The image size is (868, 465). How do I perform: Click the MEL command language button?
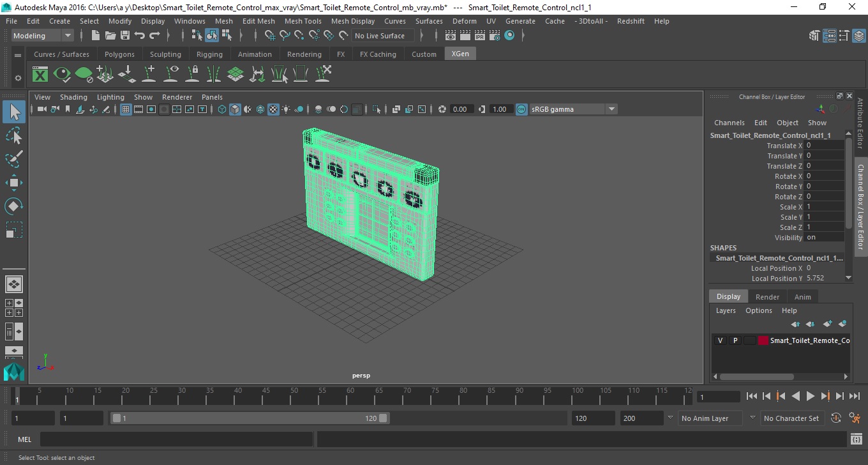(x=25, y=439)
